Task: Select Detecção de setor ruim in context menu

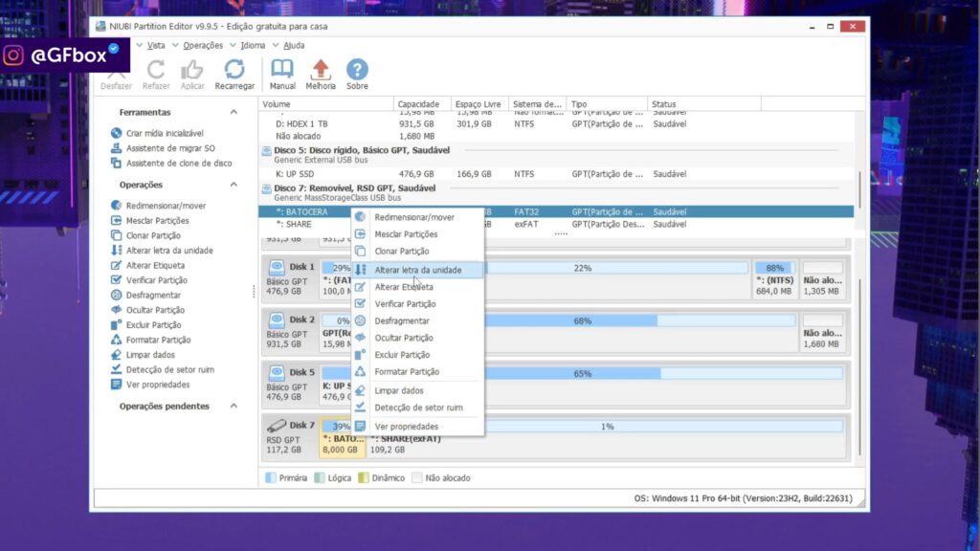Action: (x=417, y=408)
